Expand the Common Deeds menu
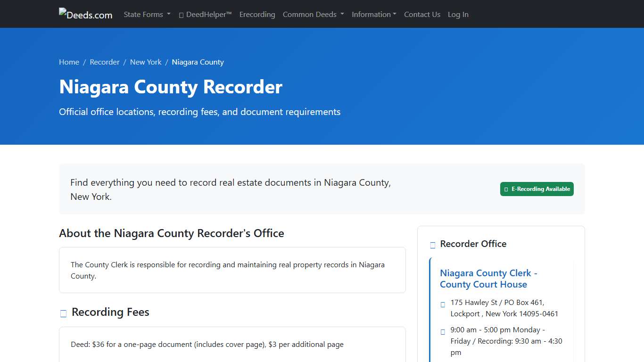This screenshot has width=644, height=362. [x=313, y=14]
